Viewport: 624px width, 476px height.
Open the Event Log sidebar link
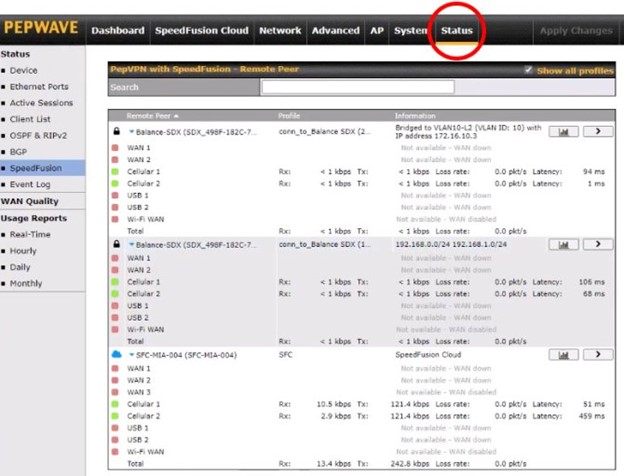[31, 184]
